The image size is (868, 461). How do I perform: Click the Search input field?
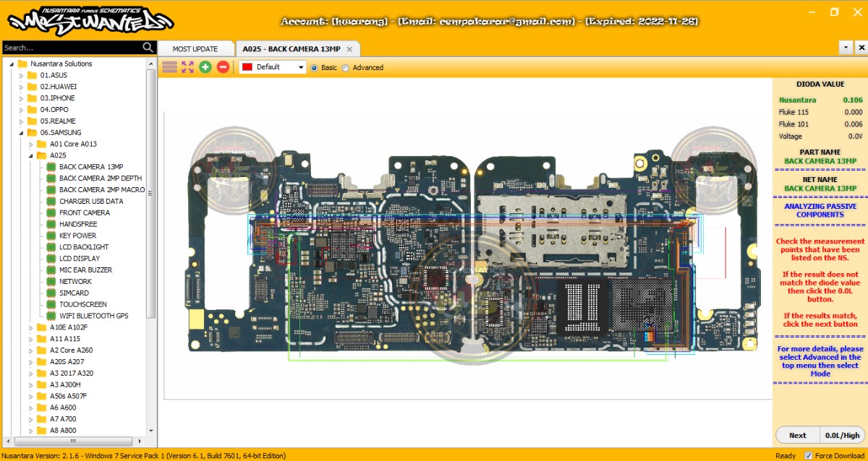(71, 48)
